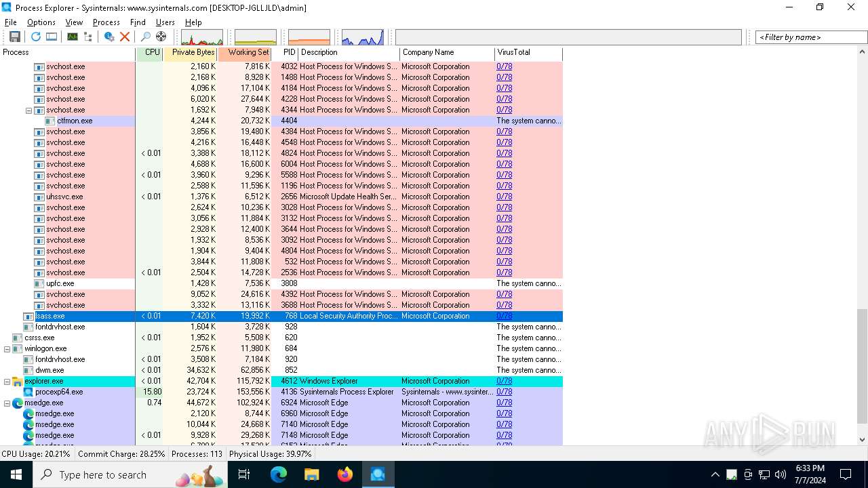Sort by the Description column header
This screenshot has height=488, width=868.
[349, 53]
